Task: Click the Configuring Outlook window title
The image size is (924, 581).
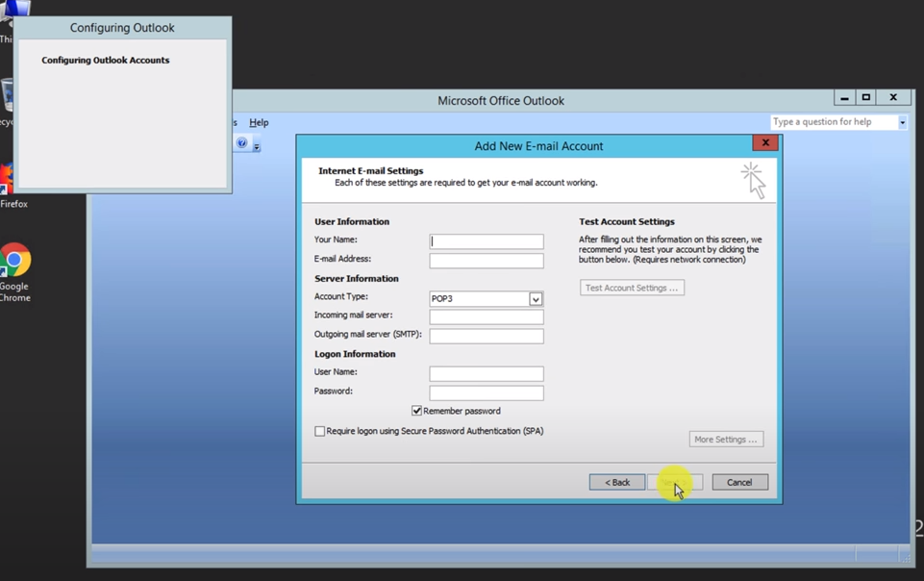Action: click(x=122, y=28)
